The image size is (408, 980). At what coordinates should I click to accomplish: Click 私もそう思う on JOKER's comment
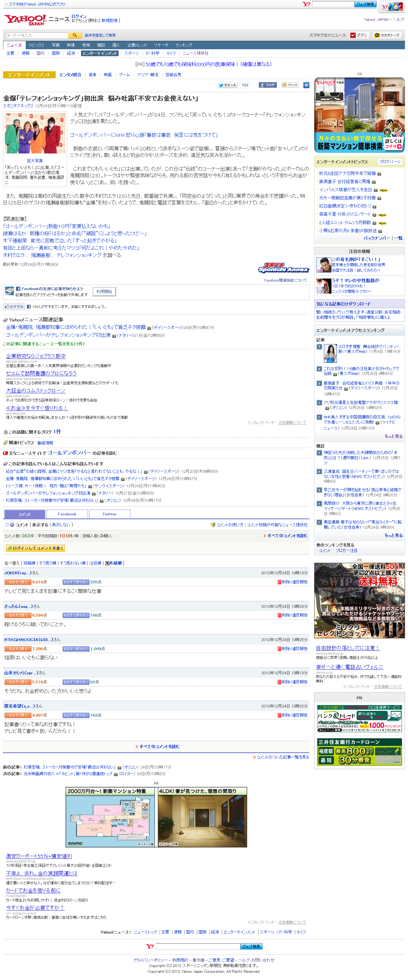(18, 582)
